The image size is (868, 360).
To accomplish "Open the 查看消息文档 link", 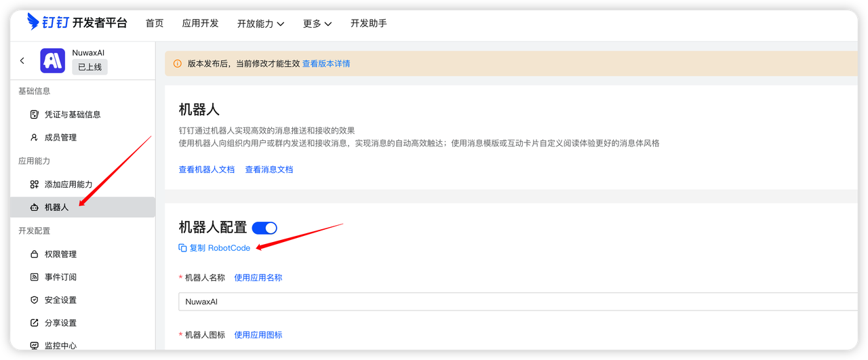I will [x=269, y=169].
